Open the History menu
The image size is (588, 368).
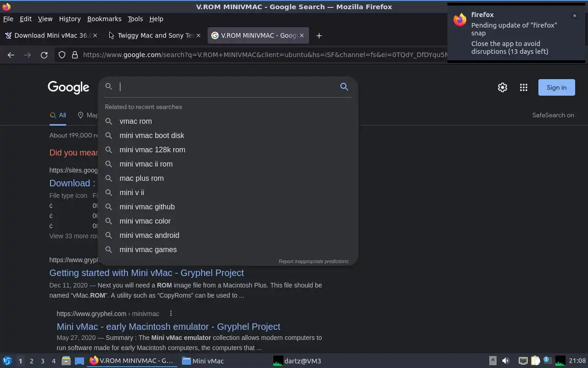pos(70,19)
